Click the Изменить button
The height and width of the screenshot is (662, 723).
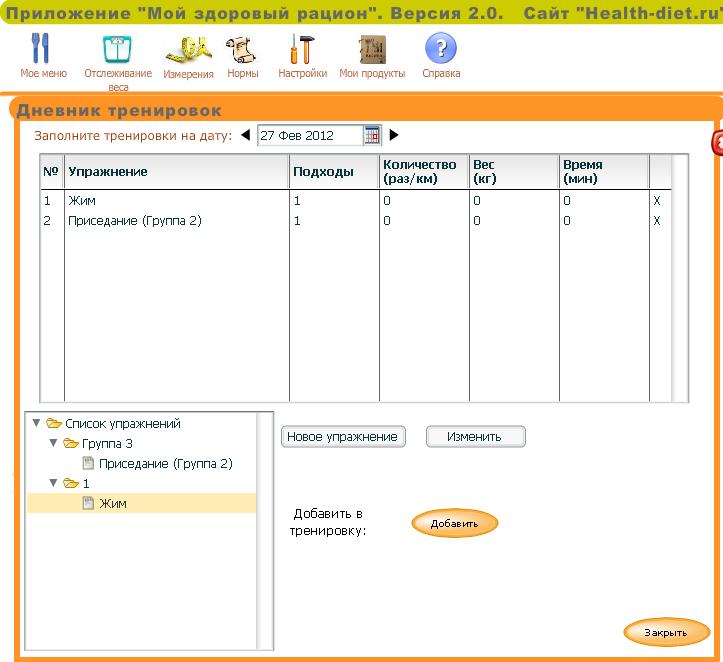[475, 437]
